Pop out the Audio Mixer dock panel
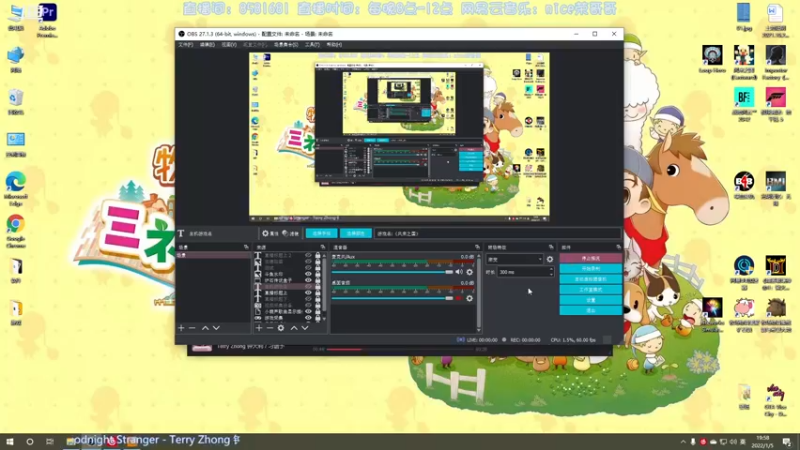The image size is (800, 450). click(x=477, y=247)
